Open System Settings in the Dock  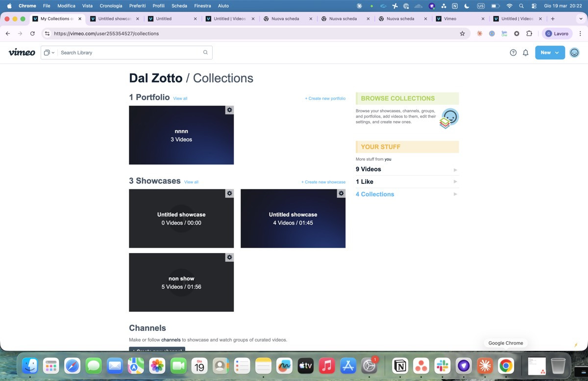pyautogui.click(x=369, y=366)
